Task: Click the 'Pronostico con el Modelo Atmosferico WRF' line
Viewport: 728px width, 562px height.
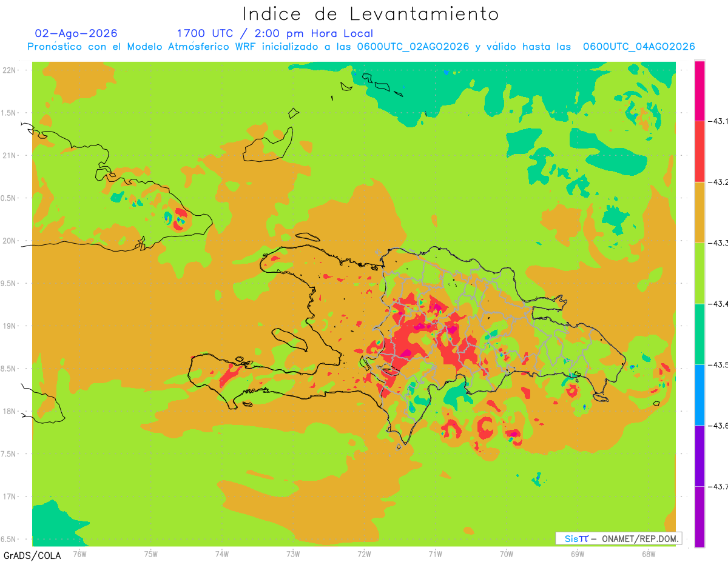Action: pos(361,47)
